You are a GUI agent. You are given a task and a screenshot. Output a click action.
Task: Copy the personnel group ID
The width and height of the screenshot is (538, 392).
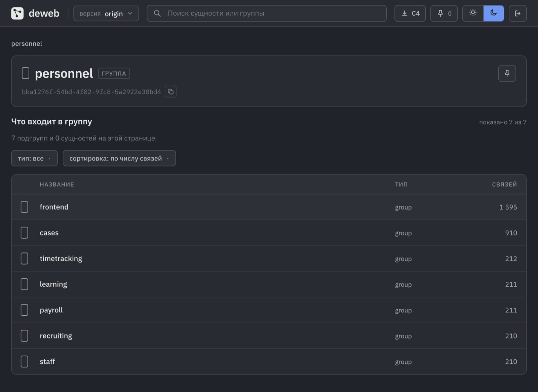[x=171, y=92]
